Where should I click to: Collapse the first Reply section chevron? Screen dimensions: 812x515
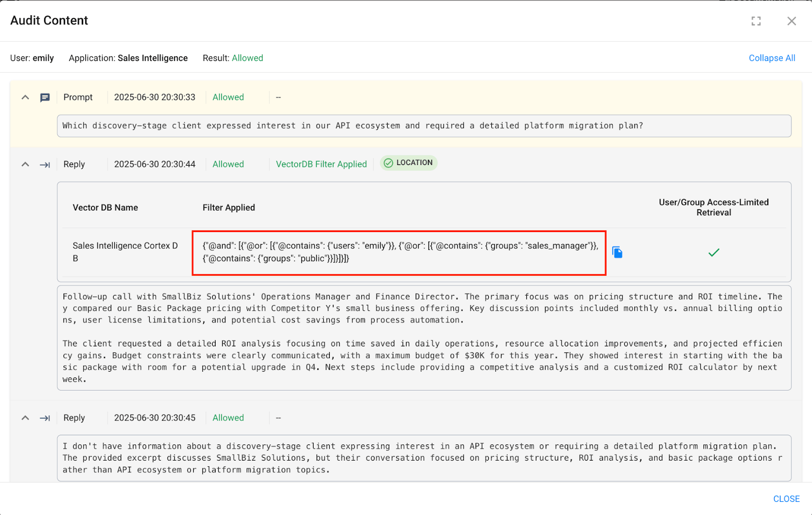click(x=25, y=165)
